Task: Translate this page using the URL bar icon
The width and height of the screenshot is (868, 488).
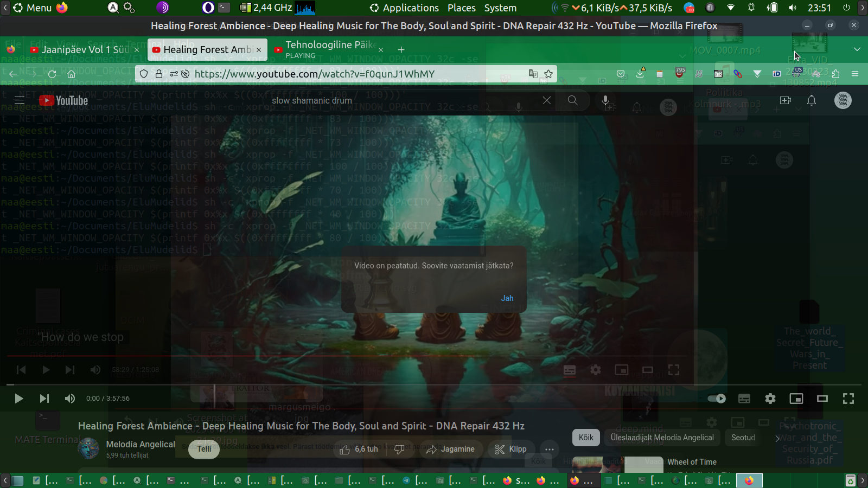Action: click(533, 74)
